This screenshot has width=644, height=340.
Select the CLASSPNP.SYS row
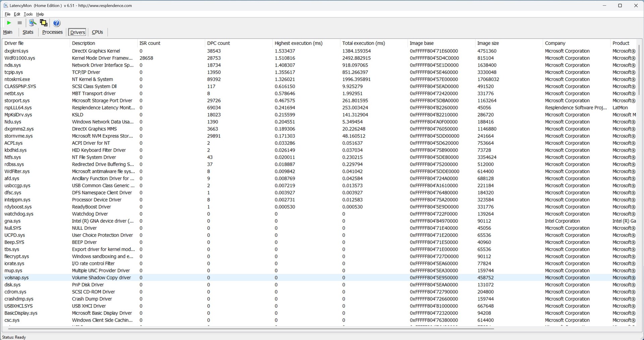320,86
